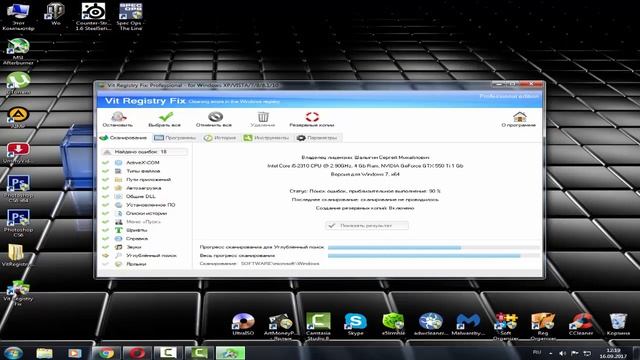Screen dimensions: 640x360
Task: Click the Отменить все toolbar icon
Action: [215, 117]
